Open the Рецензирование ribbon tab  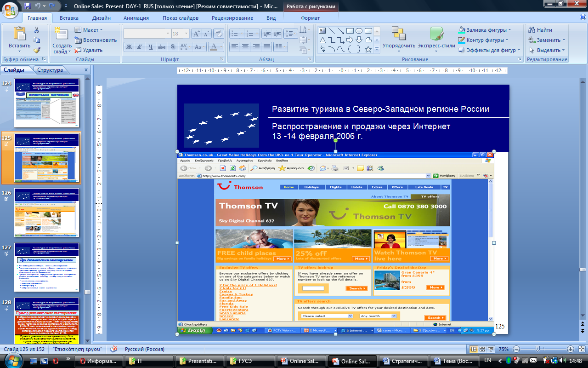(232, 18)
